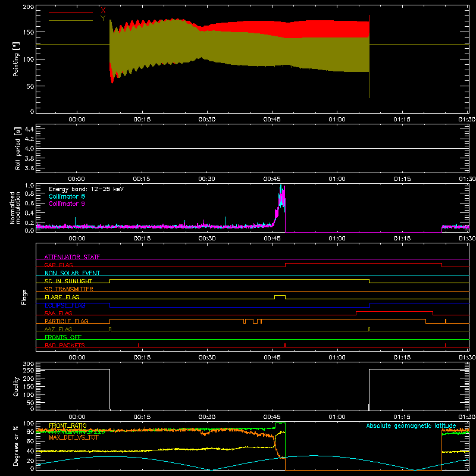
Task: Select the 00:45 time label under Pointing plot
Action: (x=272, y=120)
